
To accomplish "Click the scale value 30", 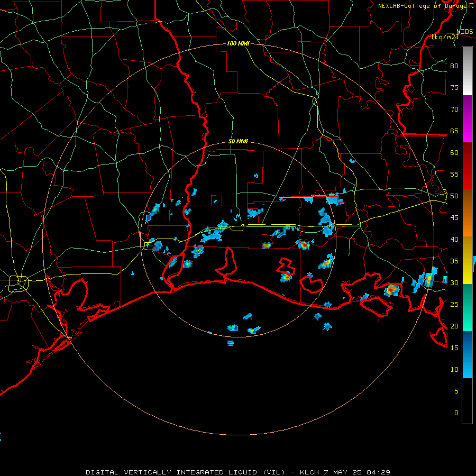I will pyautogui.click(x=454, y=283).
